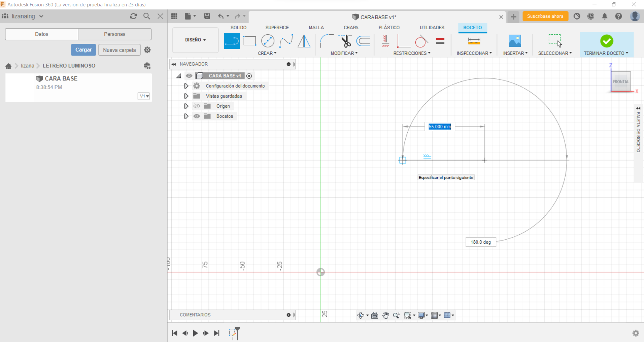Undo the last action
This screenshot has height=342, width=644.
coord(221,16)
